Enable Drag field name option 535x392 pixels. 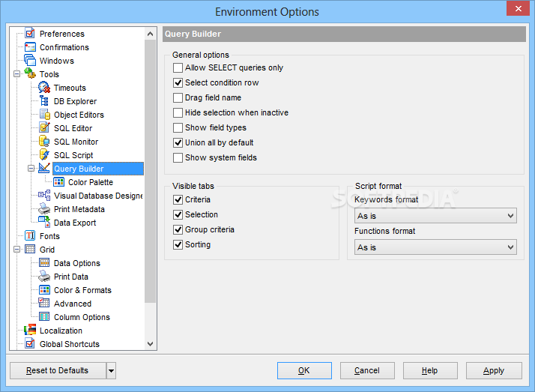[178, 98]
